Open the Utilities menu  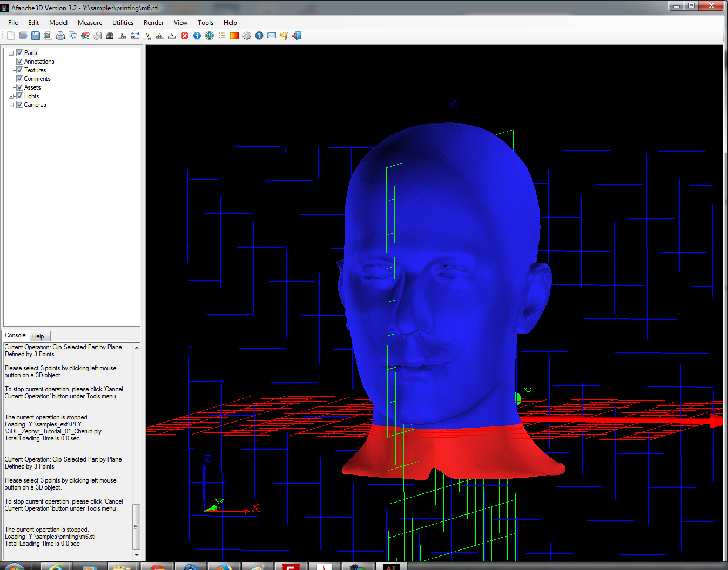point(123,23)
